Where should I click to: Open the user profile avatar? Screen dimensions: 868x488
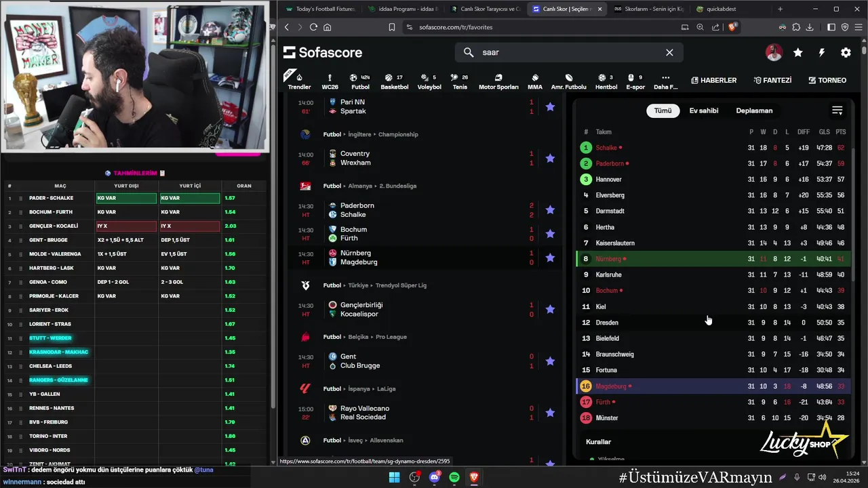pos(774,52)
